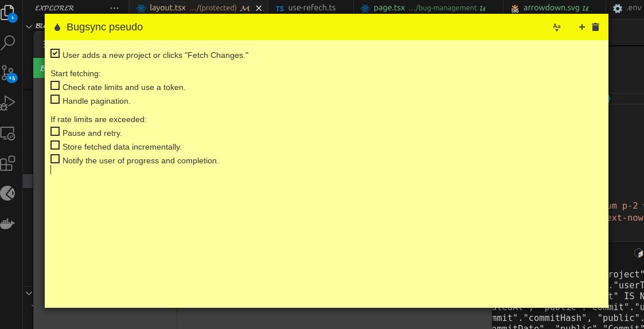Click the empty last line of the note
The height and width of the screenshot is (329, 644).
[x=326, y=170]
